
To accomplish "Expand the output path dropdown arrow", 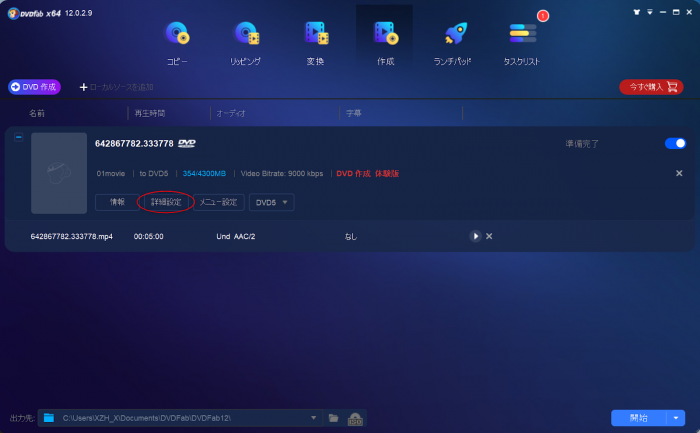I will (x=313, y=418).
